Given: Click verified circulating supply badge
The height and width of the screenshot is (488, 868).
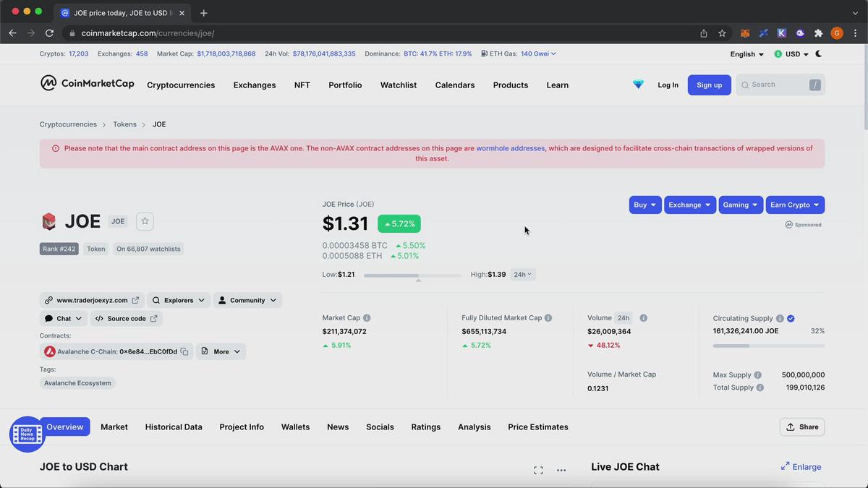Looking at the screenshot, I should point(791,319).
